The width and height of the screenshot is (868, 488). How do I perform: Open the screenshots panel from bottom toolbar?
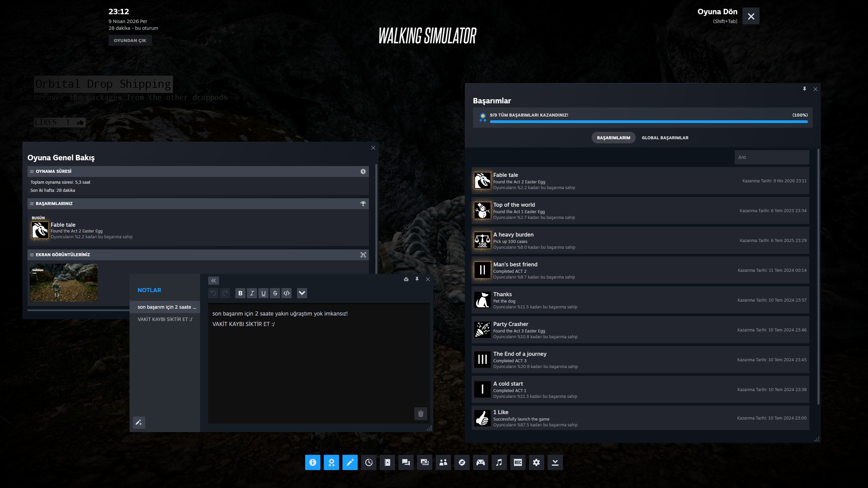point(425,463)
